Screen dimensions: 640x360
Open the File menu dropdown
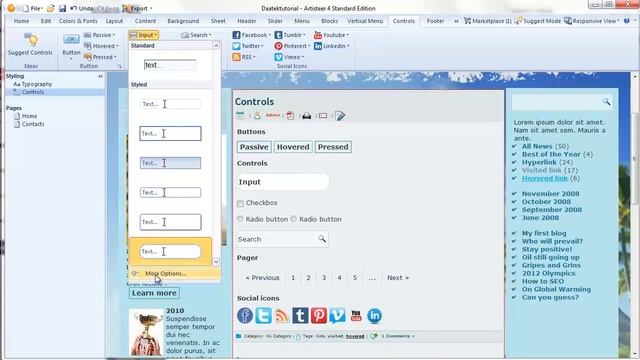pos(33,8)
